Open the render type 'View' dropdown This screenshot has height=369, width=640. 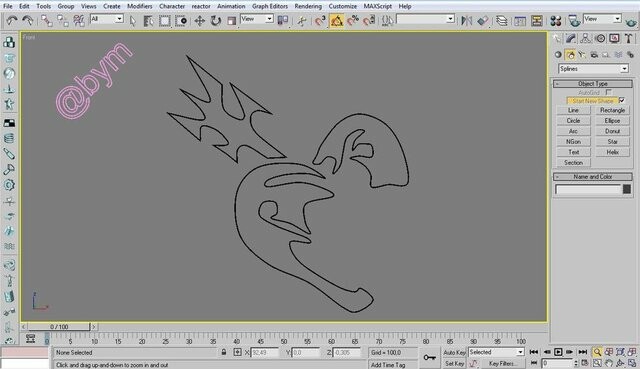point(617,19)
